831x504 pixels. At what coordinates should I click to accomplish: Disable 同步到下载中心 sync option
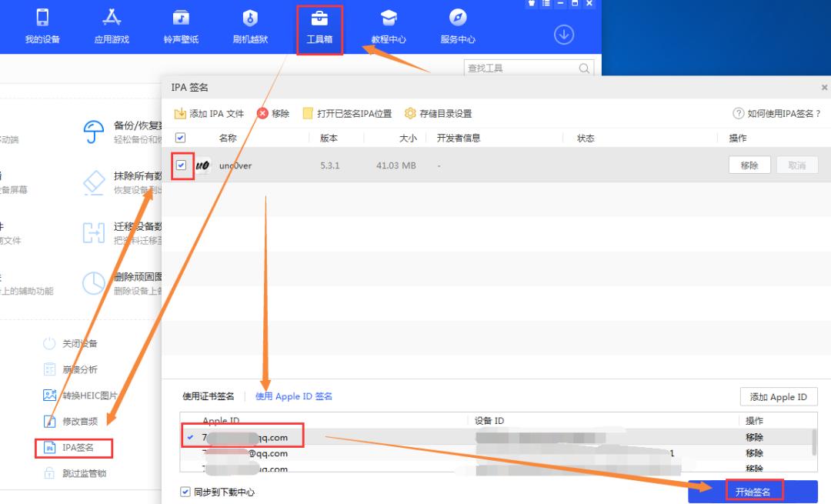[185, 491]
